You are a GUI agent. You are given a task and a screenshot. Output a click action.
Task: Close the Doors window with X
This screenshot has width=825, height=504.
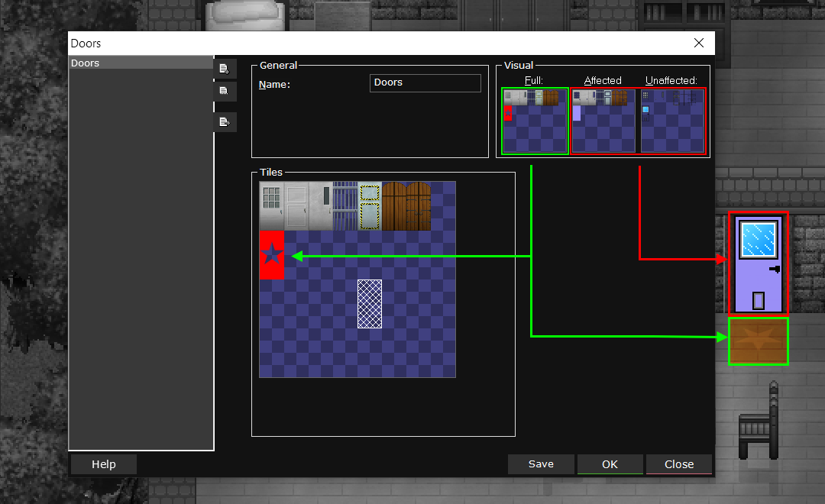tap(699, 43)
